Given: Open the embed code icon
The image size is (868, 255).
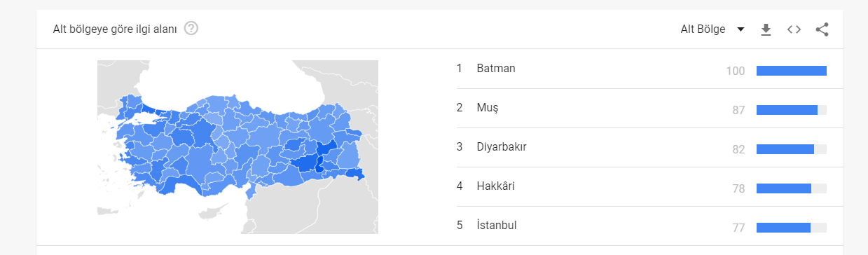Looking at the screenshot, I should tap(794, 29).
